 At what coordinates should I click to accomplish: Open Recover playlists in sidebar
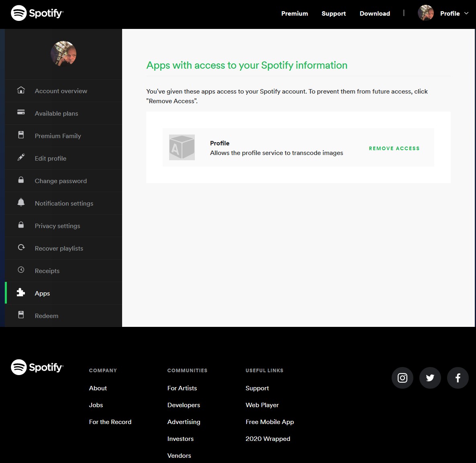point(63,248)
